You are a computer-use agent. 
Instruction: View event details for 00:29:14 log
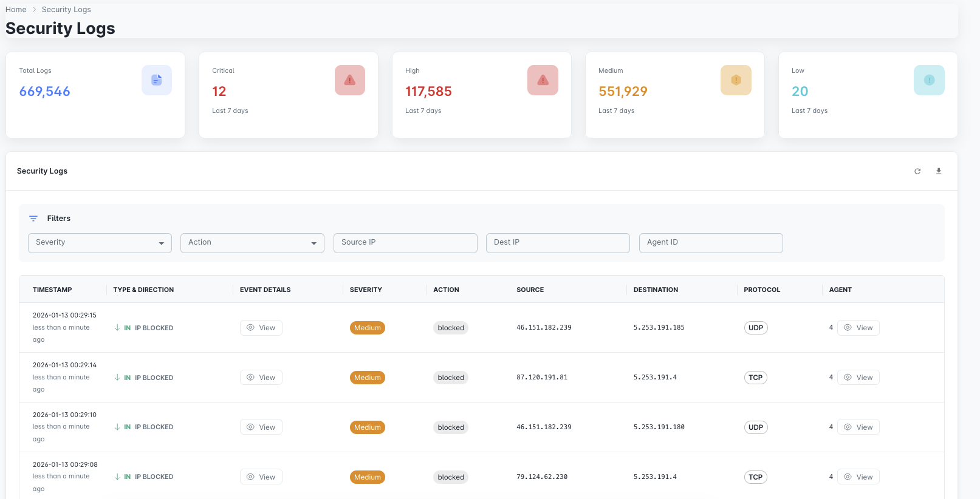coord(261,378)
